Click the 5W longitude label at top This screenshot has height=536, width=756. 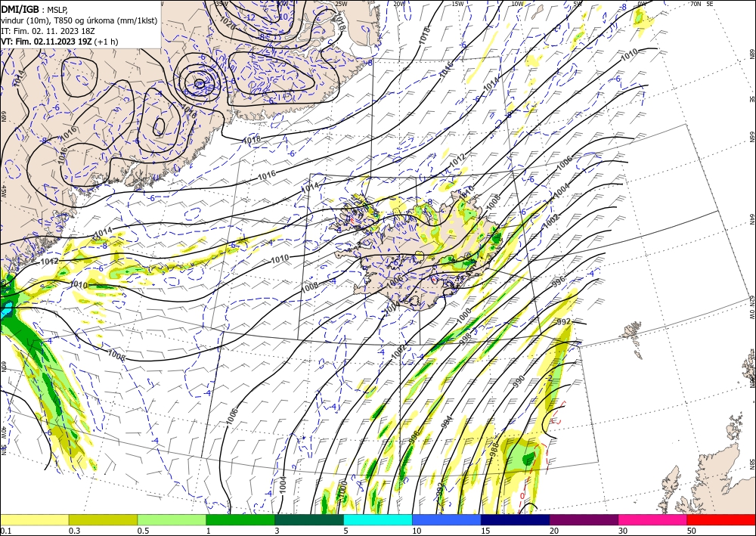click(577, 3)
